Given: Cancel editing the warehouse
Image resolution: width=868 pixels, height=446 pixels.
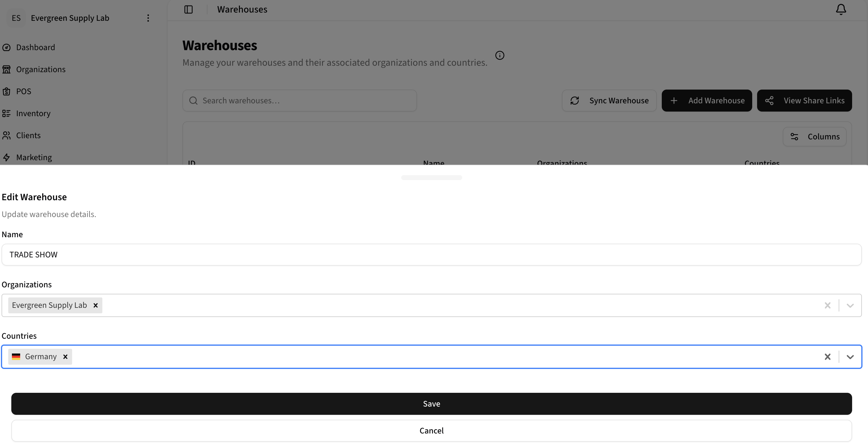Looking at the screenshot, I should click(x=431, y=431).
